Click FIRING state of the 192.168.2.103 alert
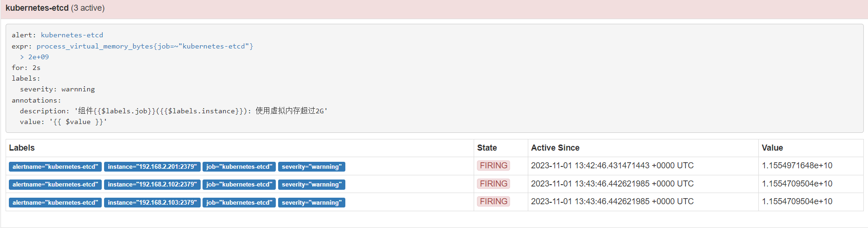This screenshot has width=868, height=228. point(493,201)
